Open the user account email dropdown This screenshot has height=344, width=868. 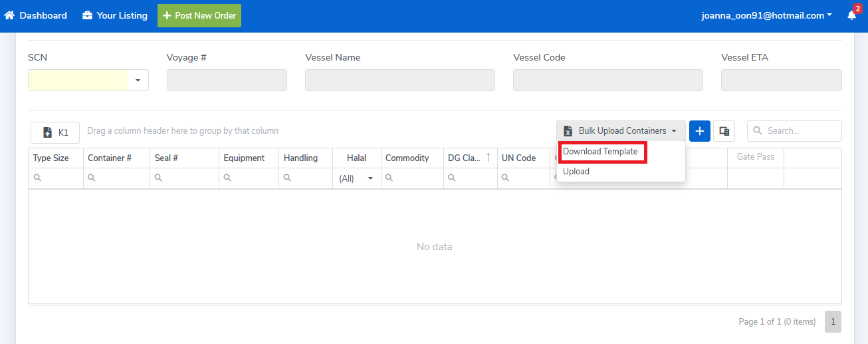[x=766, y=15]
